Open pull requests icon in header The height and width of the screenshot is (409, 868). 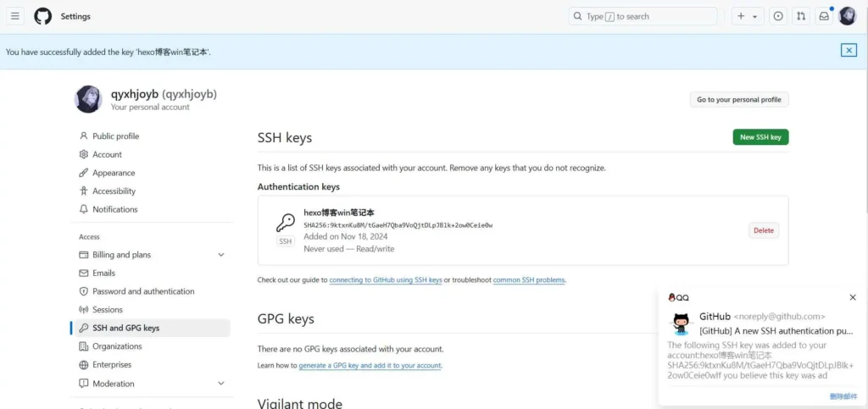[x=800, y=16]
